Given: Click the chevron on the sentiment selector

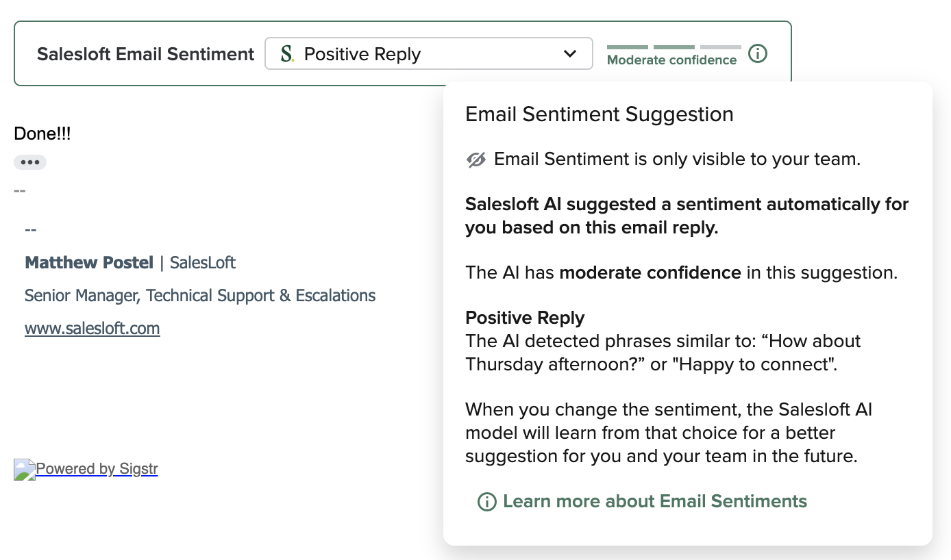Looking at the screenshot, I should tap(569, 53).
